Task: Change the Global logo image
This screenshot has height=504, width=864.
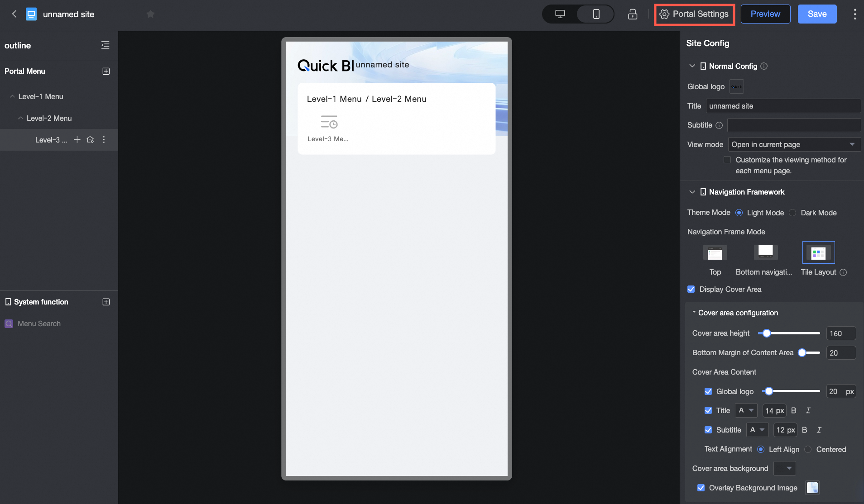Action: [737, 86]
